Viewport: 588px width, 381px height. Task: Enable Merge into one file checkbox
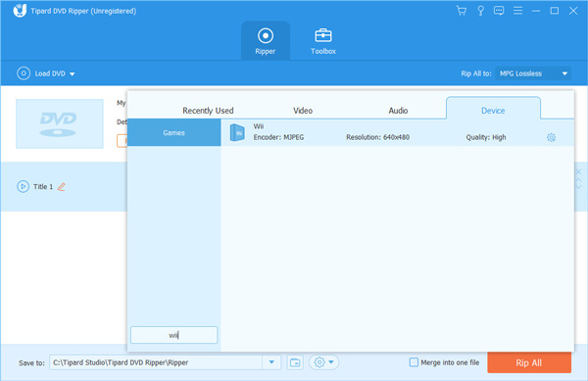pyautogui.click(x=414, y=362)
